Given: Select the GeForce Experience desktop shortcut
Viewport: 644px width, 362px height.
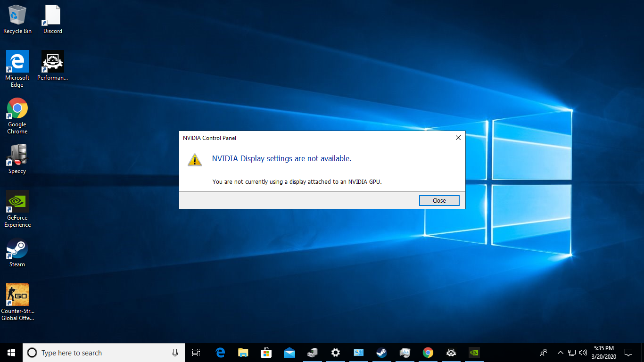Looking at the screenshot, I should (x=17, y=209).
